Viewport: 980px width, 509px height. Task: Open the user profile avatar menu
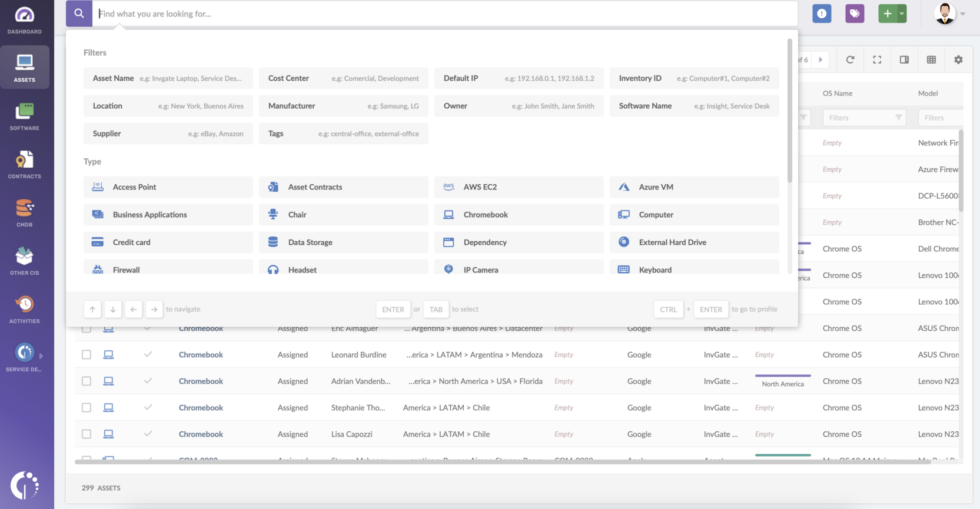(x=945, y=14)
